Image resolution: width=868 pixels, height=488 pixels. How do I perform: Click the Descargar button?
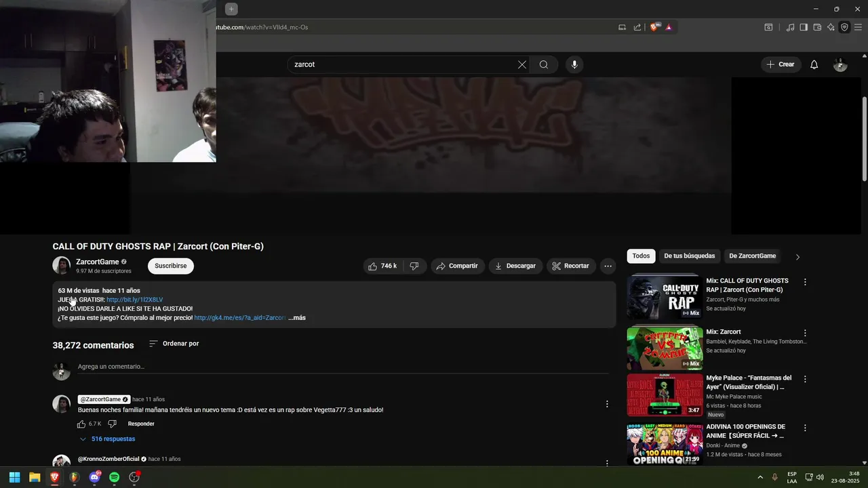(x=515, y=266)
